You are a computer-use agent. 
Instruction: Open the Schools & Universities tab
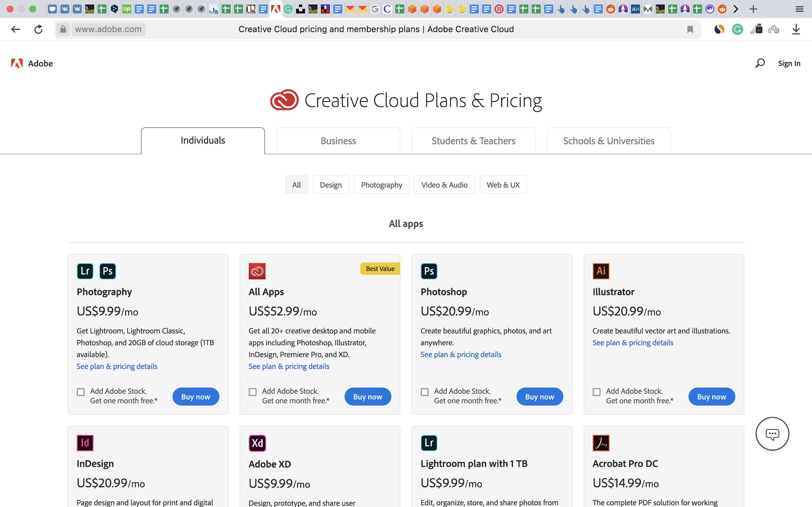(x=609, y=141)
